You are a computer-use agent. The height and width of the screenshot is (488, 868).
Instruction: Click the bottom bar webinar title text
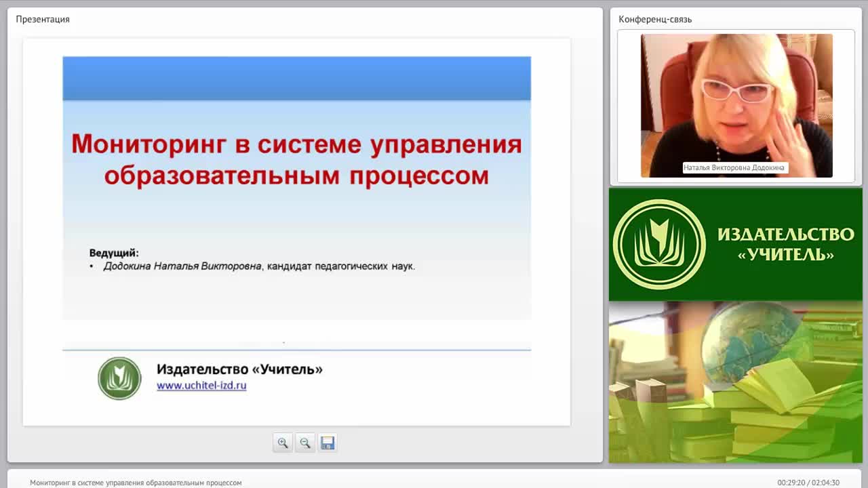click(x=136, y=483)
